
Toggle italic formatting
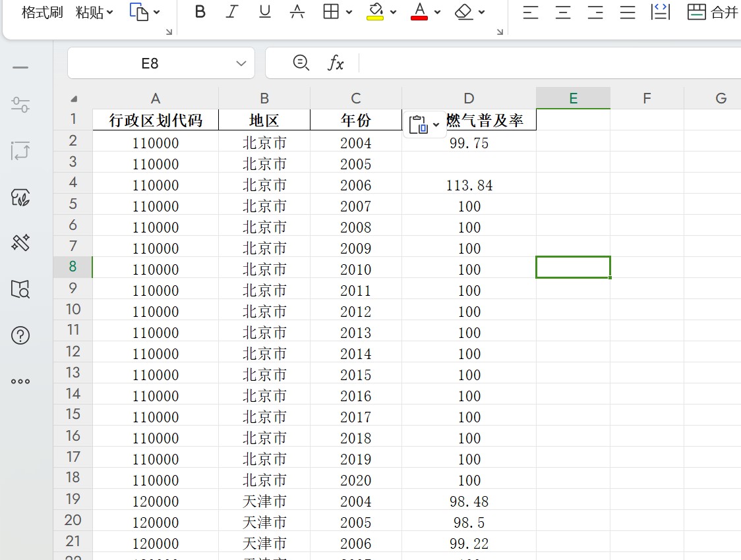pyautogui.click(x=232, y=12)
